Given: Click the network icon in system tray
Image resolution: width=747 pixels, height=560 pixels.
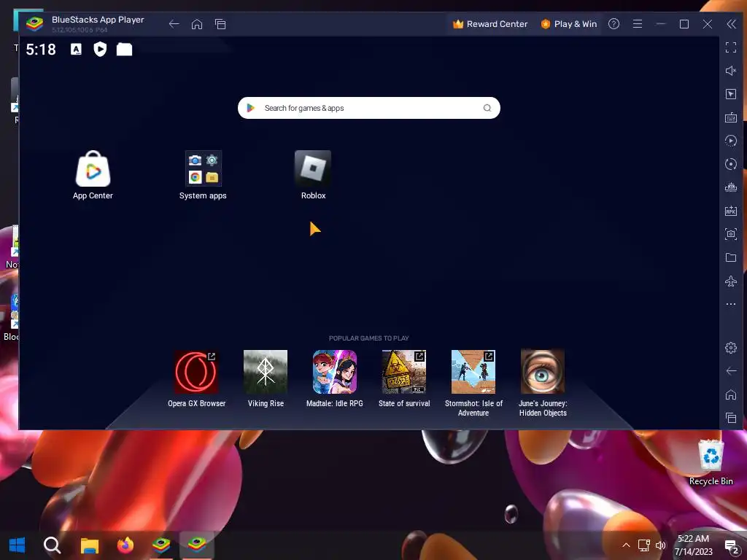Looking at the screenshot, I should tap(643, 545).
